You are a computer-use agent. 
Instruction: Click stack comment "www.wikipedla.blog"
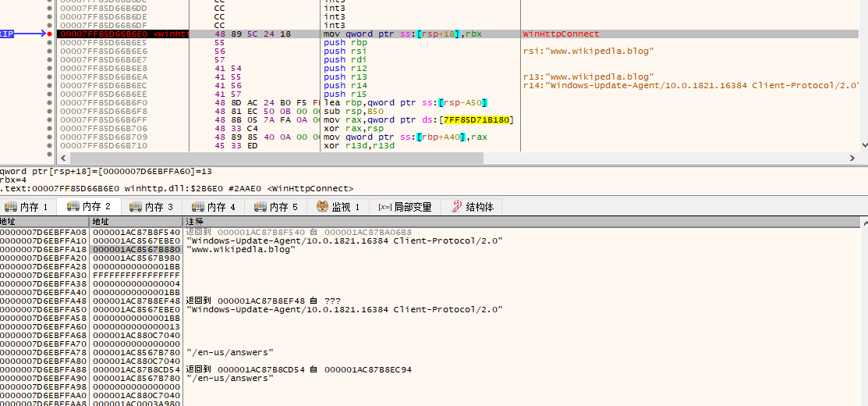(x=241, y=249)
